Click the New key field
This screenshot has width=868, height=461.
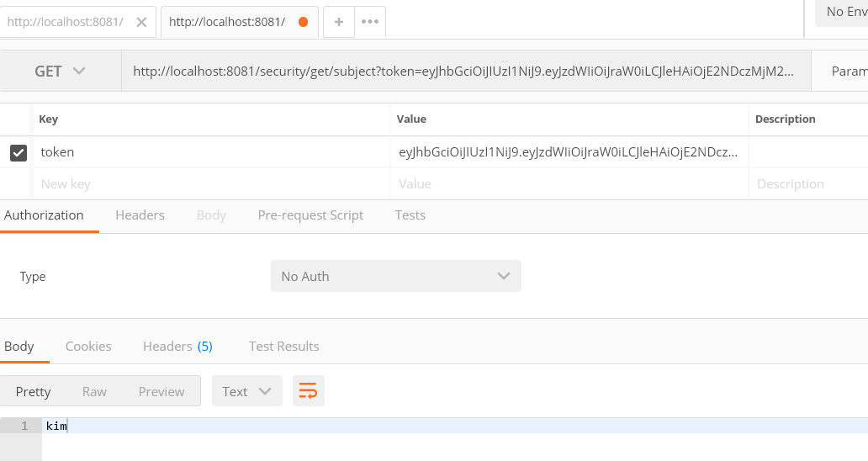coord(211,183)
